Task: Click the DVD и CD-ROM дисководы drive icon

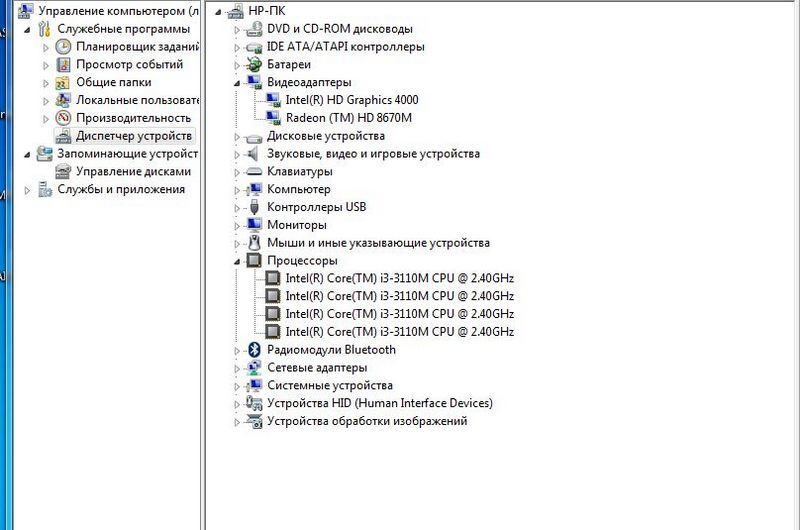Action: (254, 29)
